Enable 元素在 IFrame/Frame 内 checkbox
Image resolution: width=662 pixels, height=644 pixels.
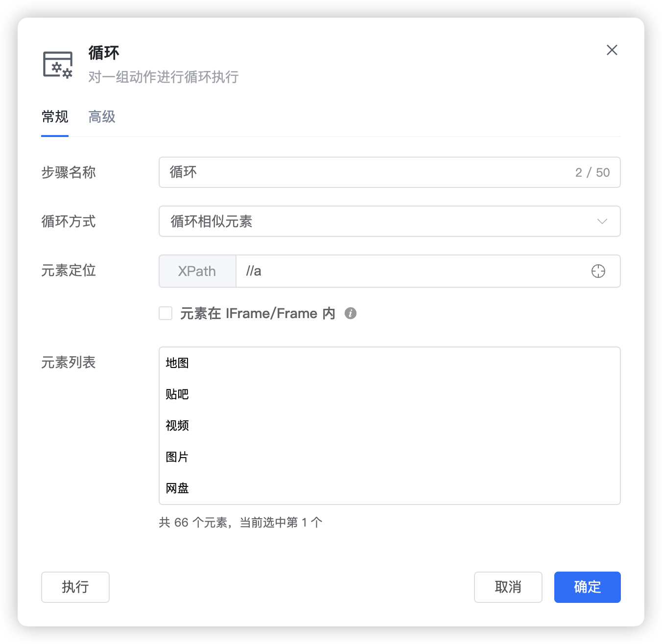click(165, 313)
